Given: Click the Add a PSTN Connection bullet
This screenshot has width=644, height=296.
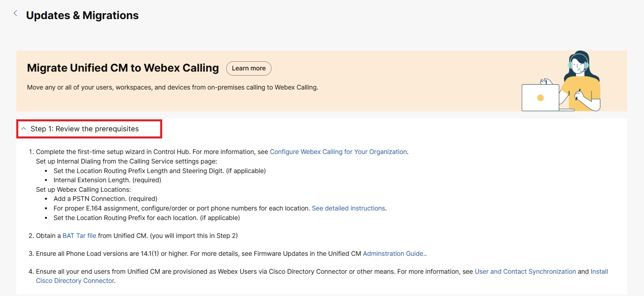Looking at the screenshot, I should (x=105, y=199).
